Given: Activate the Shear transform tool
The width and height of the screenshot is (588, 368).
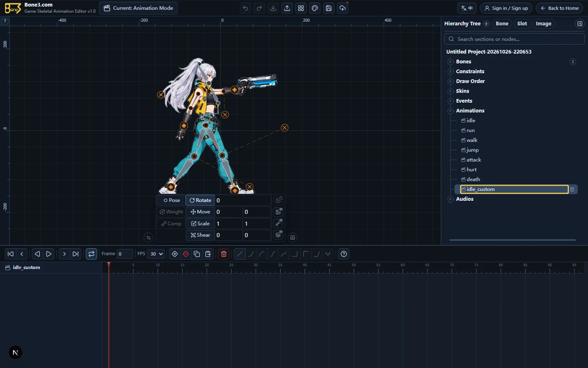Looking at the screenshot, I should coord(200,235).
